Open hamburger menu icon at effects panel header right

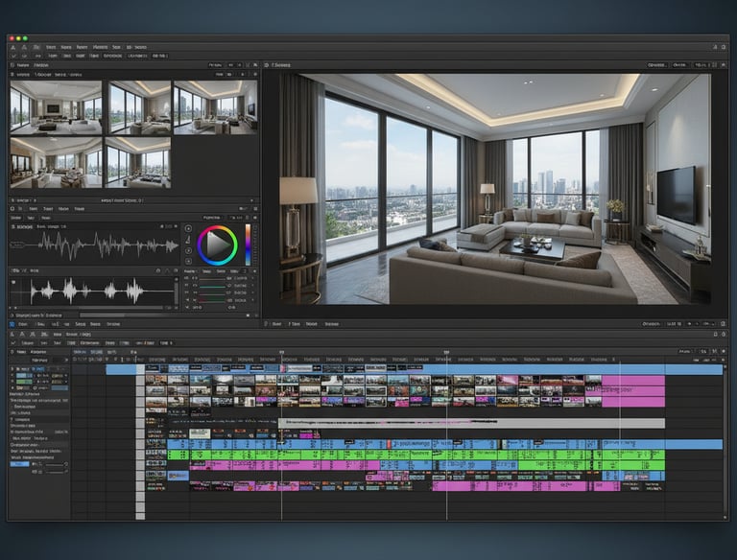pyautogui.click(x=255, y=209)
